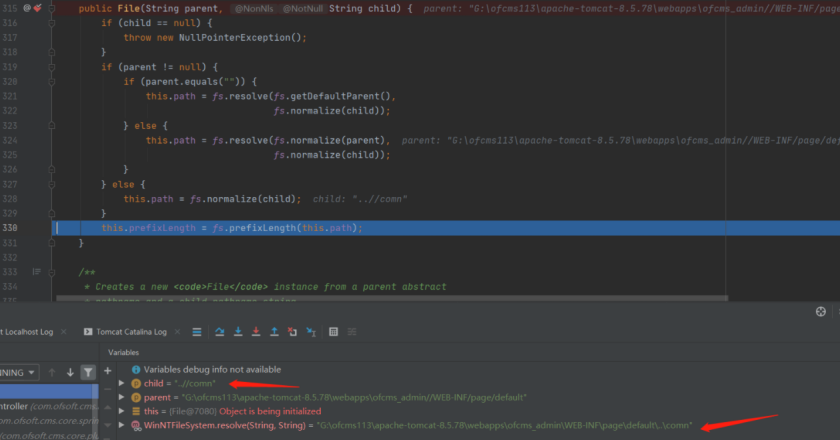Image resolution: width=840 pixels, height=440 pixels.
Task: Open debugger panel settings gear
Action: pyautogui.click(x=821, y=312)
